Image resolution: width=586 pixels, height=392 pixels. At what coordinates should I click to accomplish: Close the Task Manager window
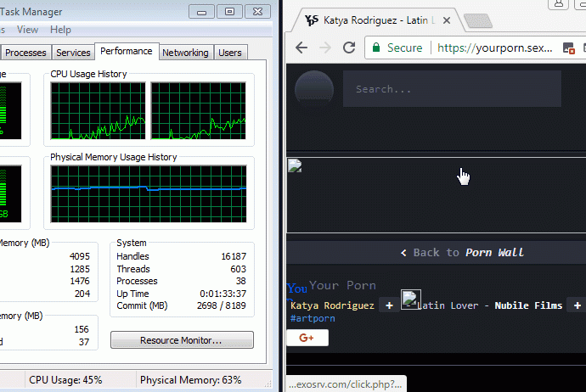pos(257,12)
